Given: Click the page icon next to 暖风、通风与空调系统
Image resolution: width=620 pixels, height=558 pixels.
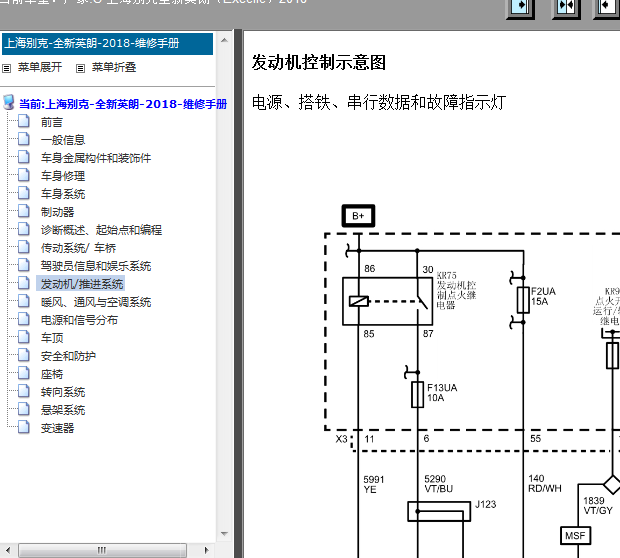Looking at the screenshot, I should tap(24, 301).
